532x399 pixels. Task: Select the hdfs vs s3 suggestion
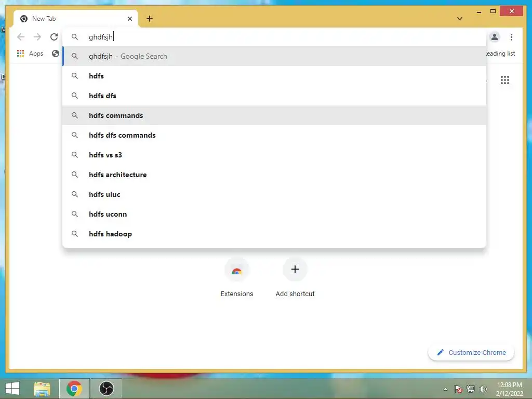pos(274,155)
